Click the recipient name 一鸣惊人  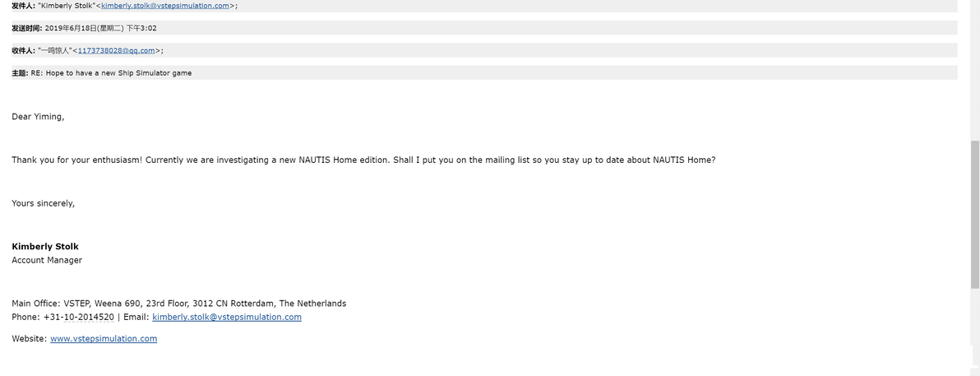pos(55,50)
